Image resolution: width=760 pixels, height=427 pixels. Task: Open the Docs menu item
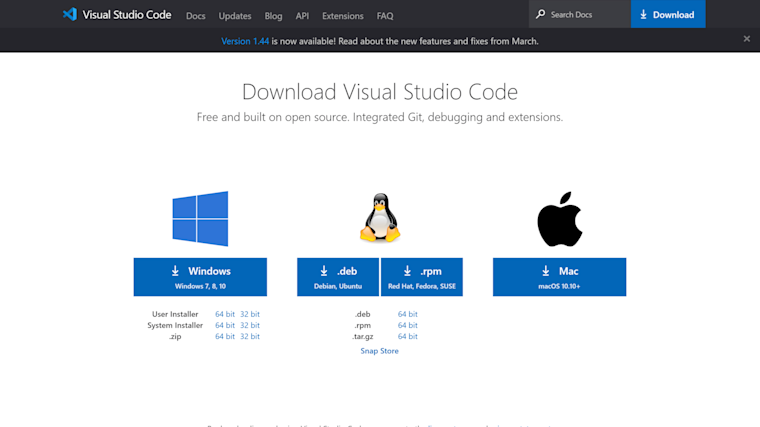click(195, 16)
